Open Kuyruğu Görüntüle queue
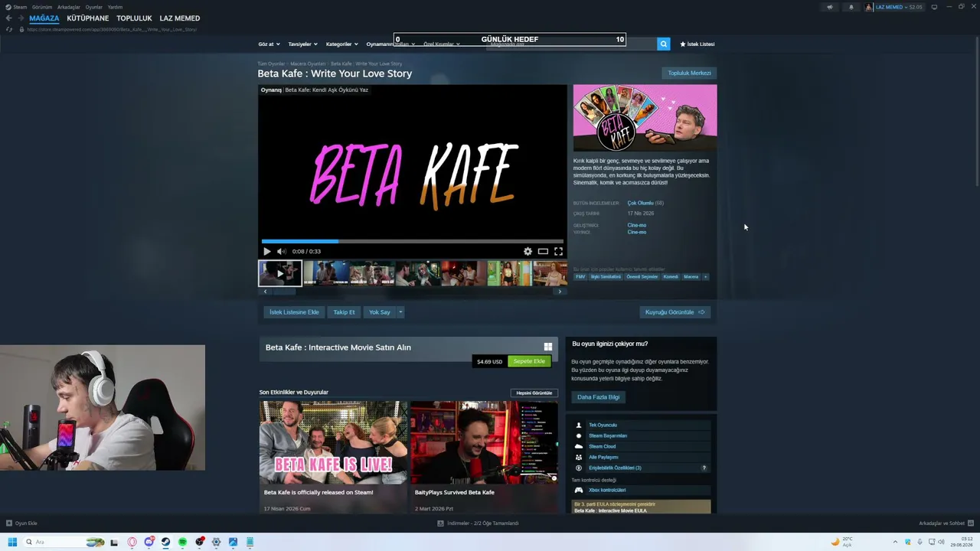The height and width of the screenshot is (551, 980). tap(675, 312)
